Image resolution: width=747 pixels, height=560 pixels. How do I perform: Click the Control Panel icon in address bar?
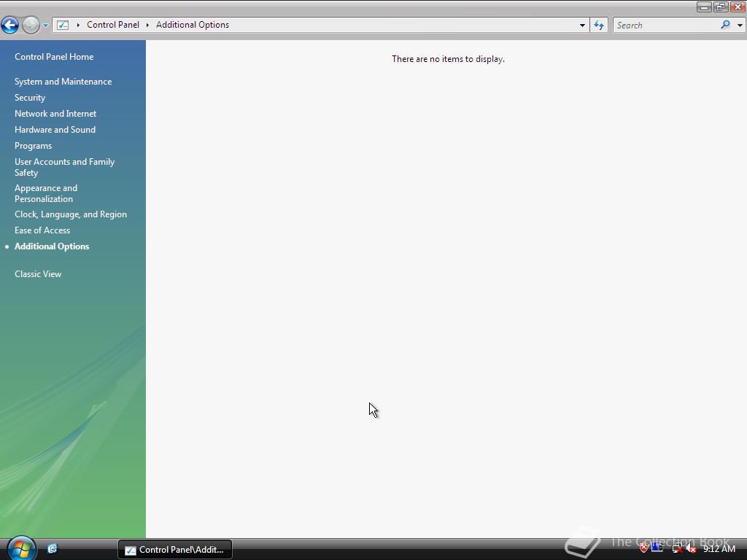pyautogui.click(x=63, y=25)
